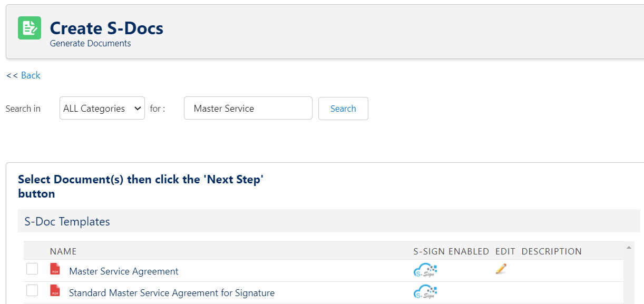
Task: Open Standard Master Service Agreement for Signature name
Action: pos(172,293)
